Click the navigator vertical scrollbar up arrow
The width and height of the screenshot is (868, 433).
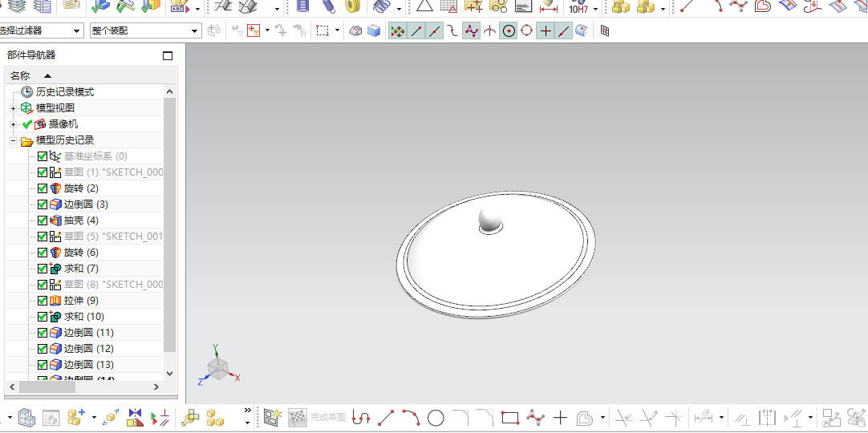pyautogui.click(x=169, y=91)
